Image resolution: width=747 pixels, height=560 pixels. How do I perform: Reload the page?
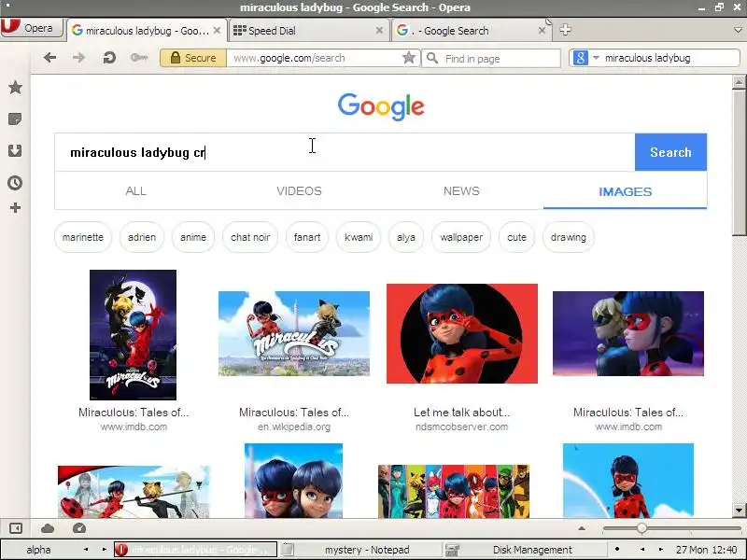pyautogui.click(x=109, y=58)
